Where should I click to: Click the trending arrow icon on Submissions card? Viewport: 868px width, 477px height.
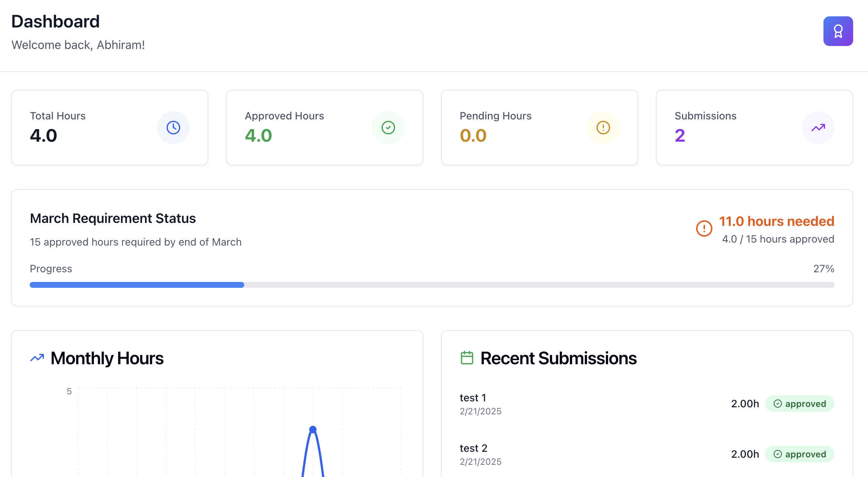pyautogui.click(x=818, y=127)
